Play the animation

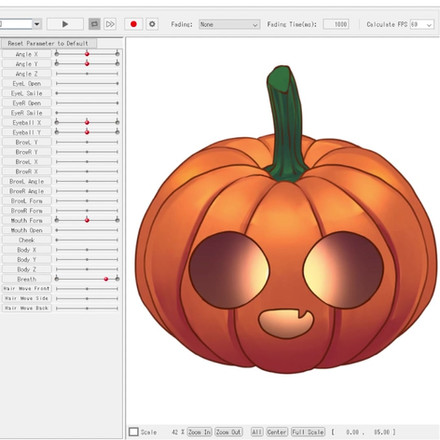65,24
